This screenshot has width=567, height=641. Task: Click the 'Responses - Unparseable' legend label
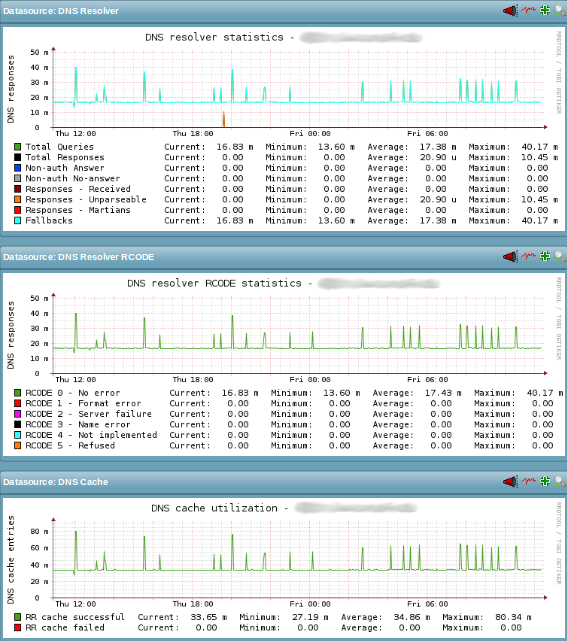[86, 199]
